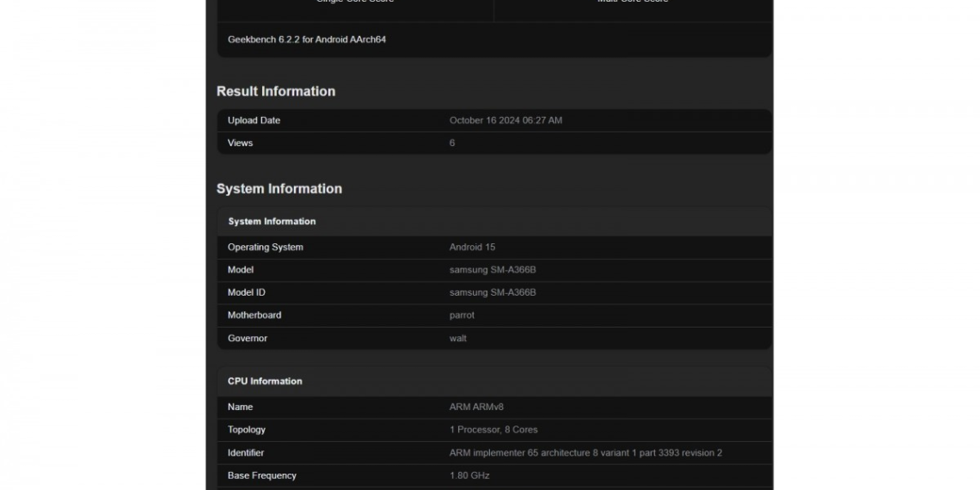
Task: Select the ARM ARMv8 value
Action: coord(476,407)
